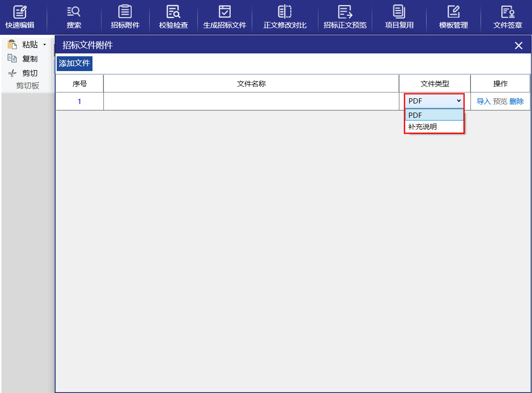Click the 文件名称 column header
Image resolution: width=532 pixels, height=393 pixels.
(251, 83)
